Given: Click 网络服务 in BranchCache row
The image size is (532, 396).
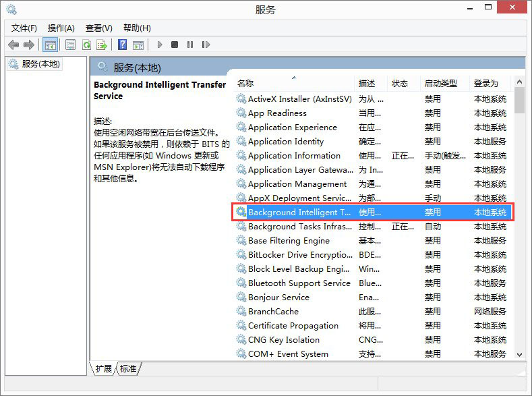Looking at the screenshot, I should [490, 311].
